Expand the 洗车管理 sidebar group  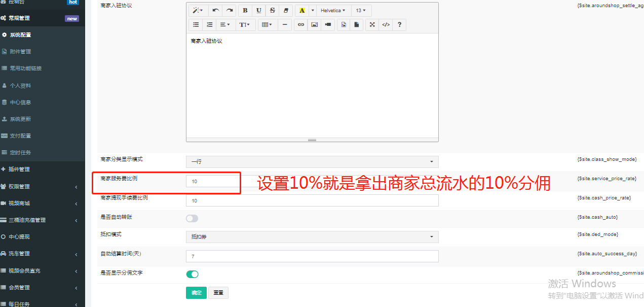click(x=43, y=254)
